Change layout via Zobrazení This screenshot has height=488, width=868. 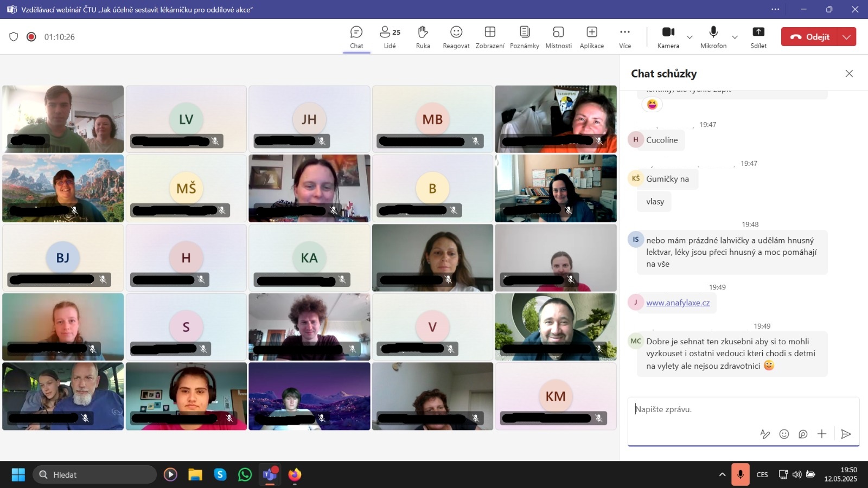490,37
